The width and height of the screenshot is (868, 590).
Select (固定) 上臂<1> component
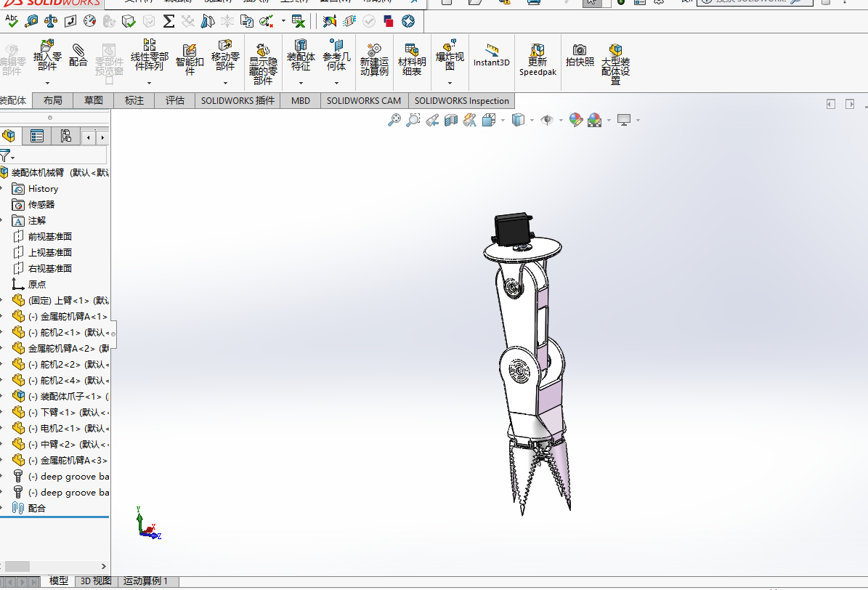click(61, 300)
